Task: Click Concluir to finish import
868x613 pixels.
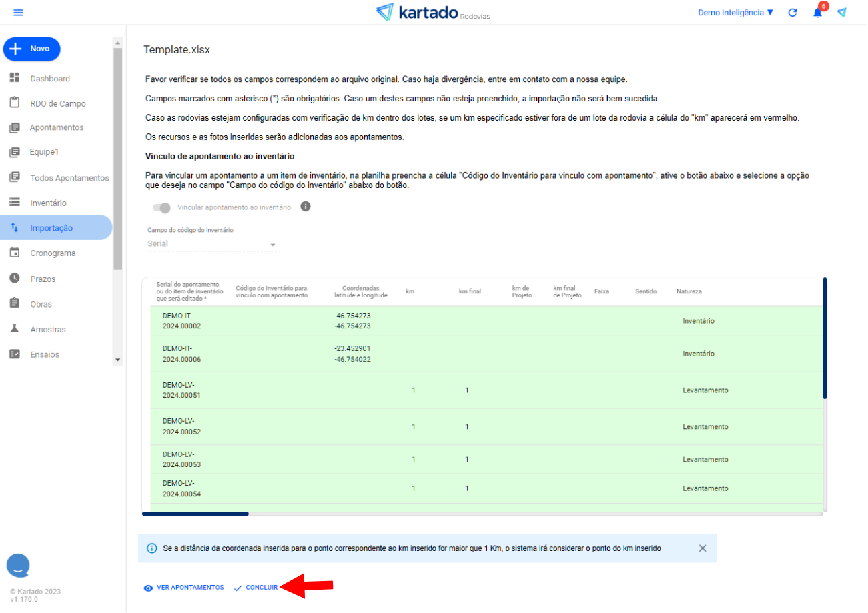Action: point(256,588)
